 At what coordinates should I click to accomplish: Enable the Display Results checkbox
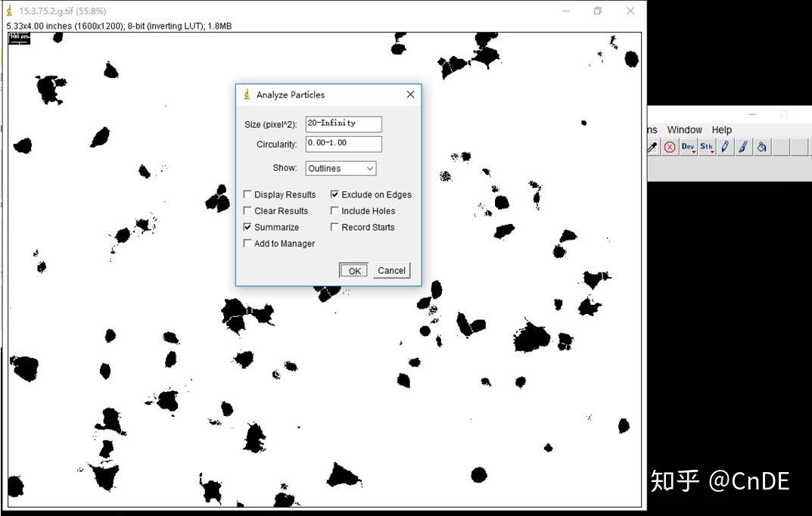(x=247, y=194)
